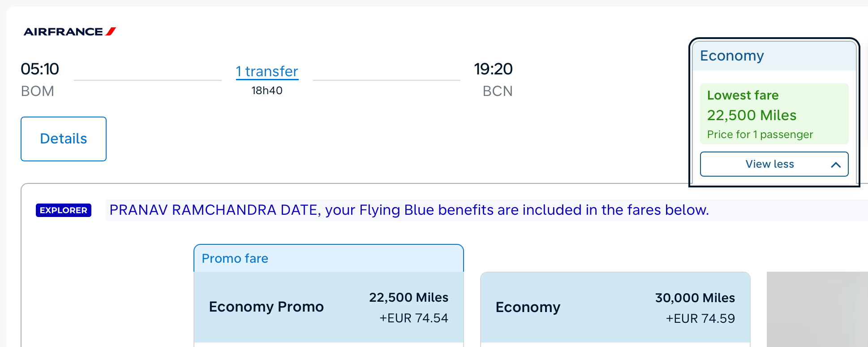Open the Economy header panel
Viewport: 868px width, 347px height.
(732, 55)
